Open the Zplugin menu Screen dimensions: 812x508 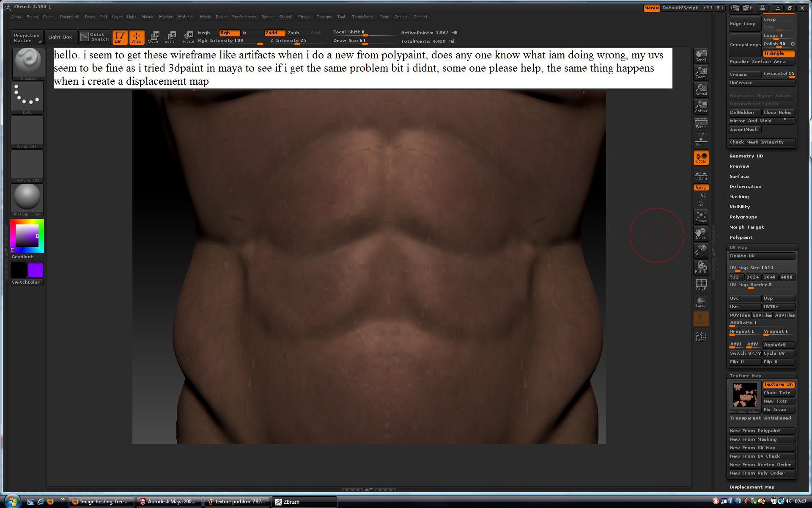click(401, 17)
